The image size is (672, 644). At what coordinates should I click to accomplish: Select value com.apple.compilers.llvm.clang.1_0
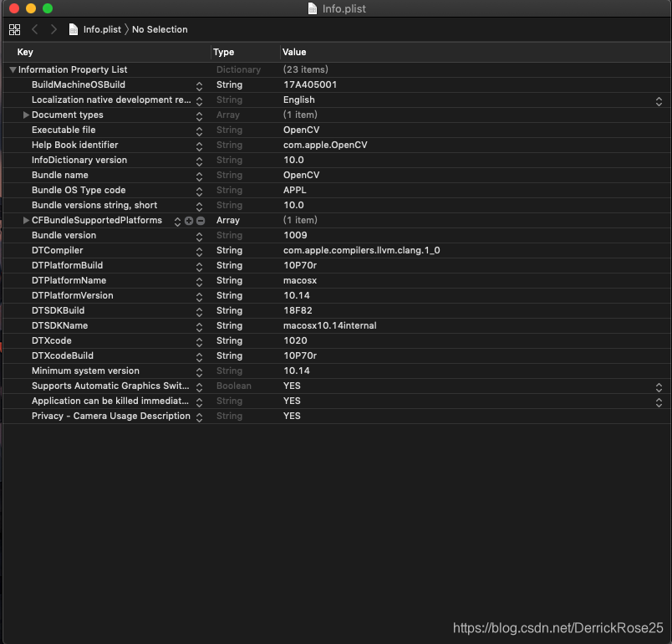(x=361, y=250)
